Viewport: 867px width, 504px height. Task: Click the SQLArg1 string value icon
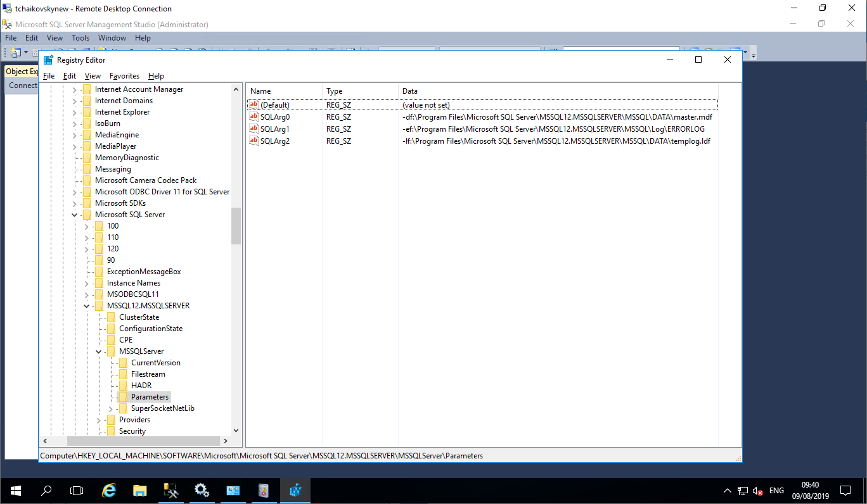click(254, 129)
